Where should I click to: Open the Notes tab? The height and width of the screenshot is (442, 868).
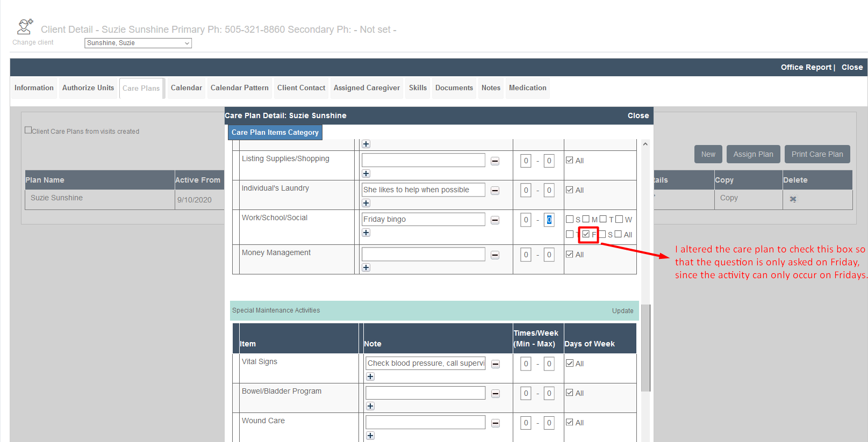click(491, 88)
